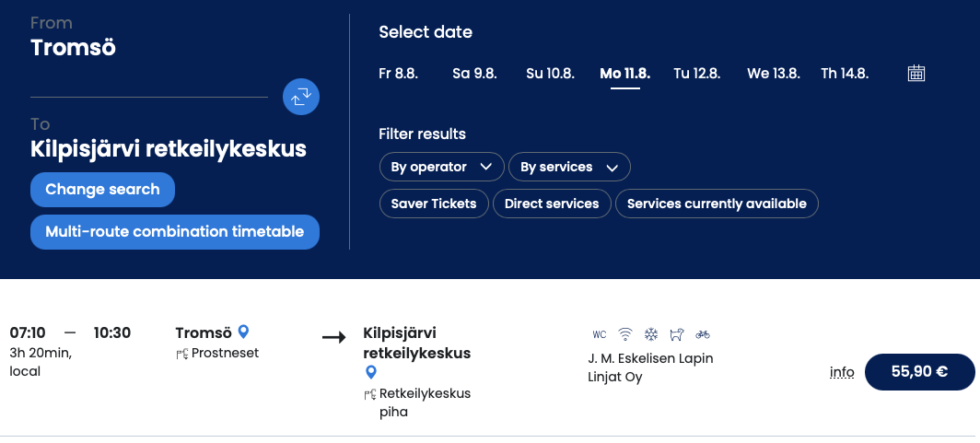Image resolution: width=980 pixels, height=443 pixels.
Task: Toggle the Saver Tickets filter
Action: tap(434, 204)
